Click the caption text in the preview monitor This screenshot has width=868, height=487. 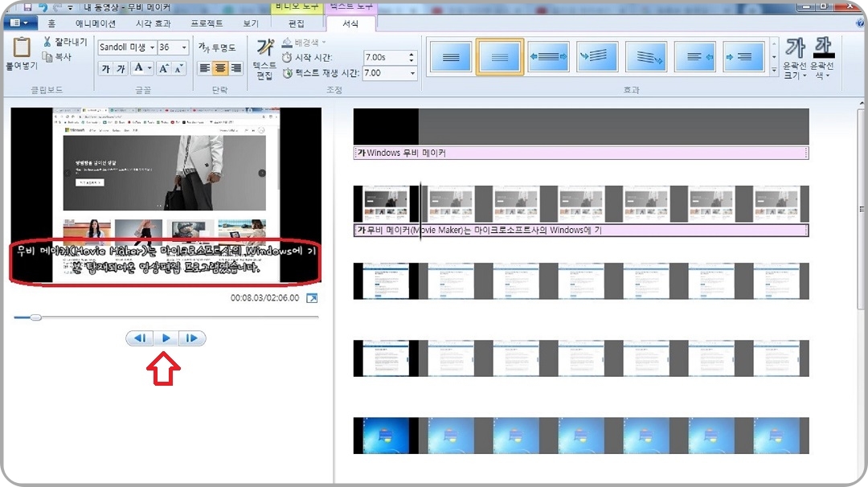(x=166, y=259)
